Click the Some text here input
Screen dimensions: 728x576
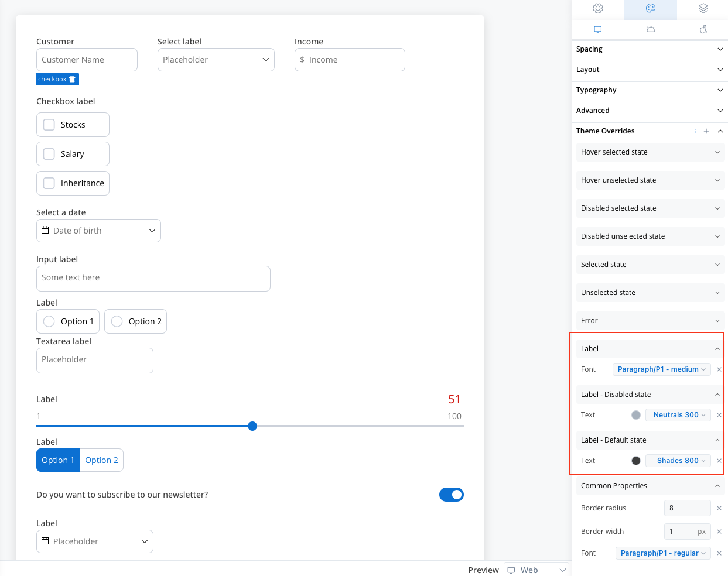pos(153,279)
